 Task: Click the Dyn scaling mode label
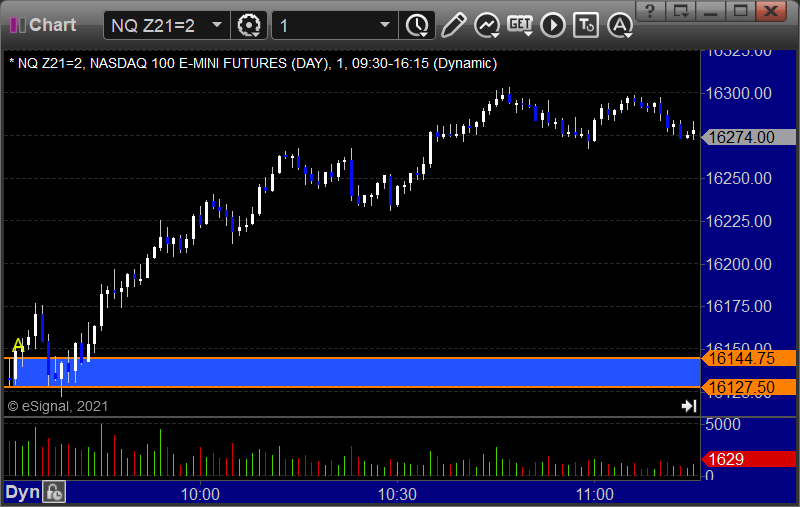[x=22, y=493]
